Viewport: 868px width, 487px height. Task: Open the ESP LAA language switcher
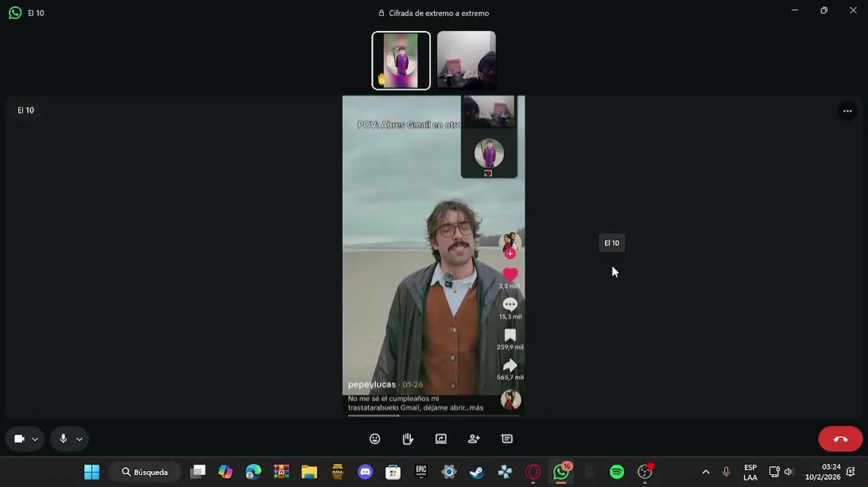[750, 472]
